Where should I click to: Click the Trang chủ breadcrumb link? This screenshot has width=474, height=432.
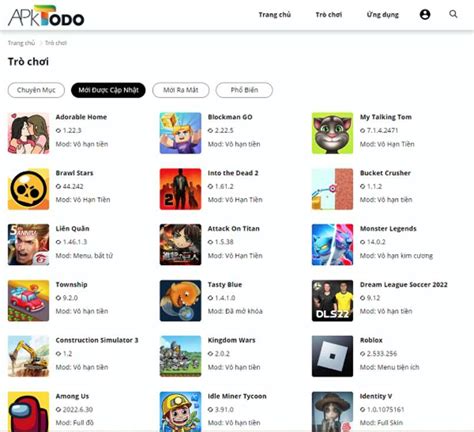[x=21, y=43]
